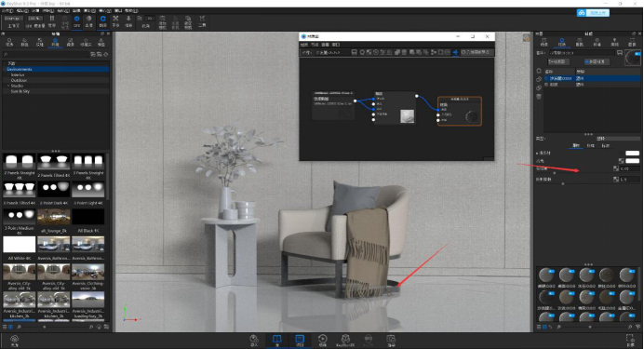The height and width of the screenshot is (349, 644).
Task: Toggle CPU render mode in ribbon
Action: tap(77, 20)
